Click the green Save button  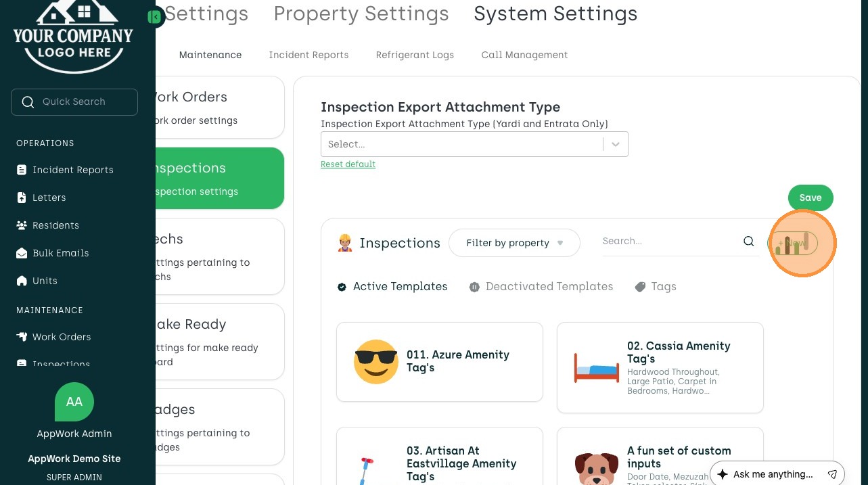tap(810, 198)
